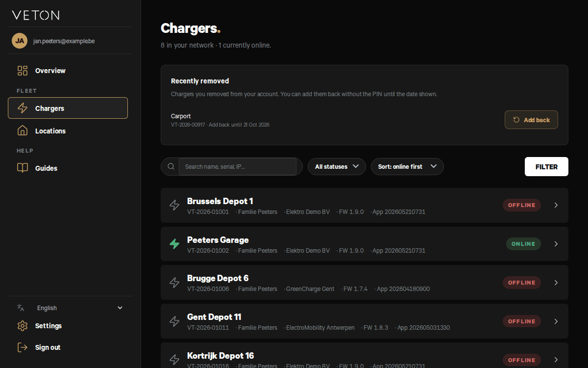Open the Brussels Depot 1 charger title
The image size is (588, 368).
click(220, 201)
